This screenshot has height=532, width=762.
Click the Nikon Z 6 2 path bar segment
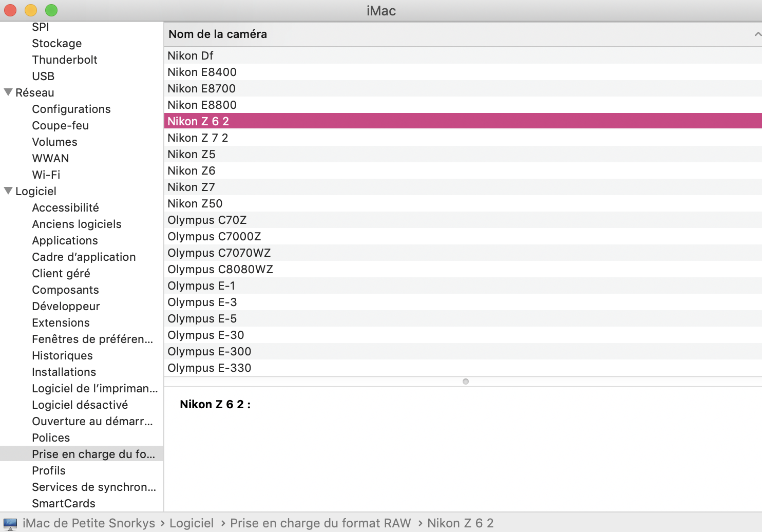461,523
